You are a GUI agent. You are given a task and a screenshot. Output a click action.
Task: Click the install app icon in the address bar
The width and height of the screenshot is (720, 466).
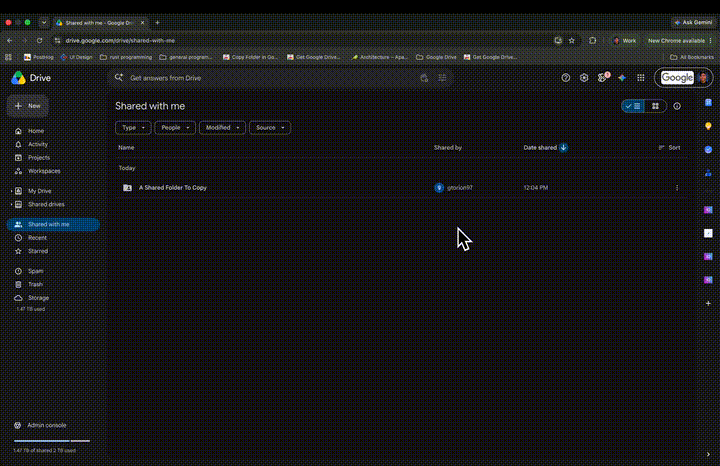(x=558, y=40)
